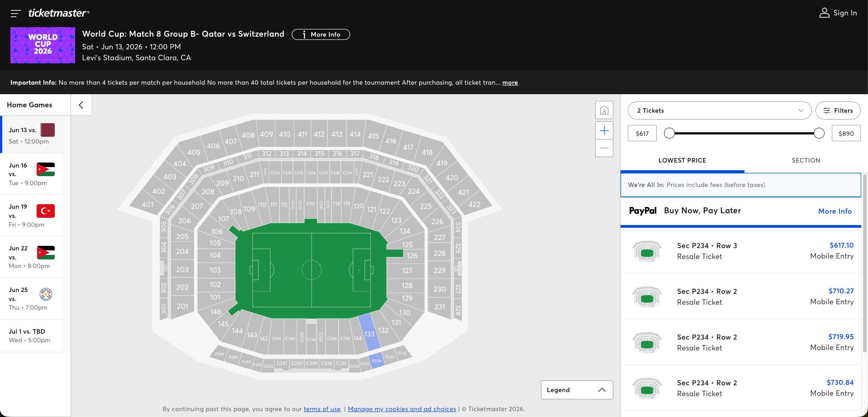
Task: Select the LOWEST PRICE tab
Action: [682, 160]
